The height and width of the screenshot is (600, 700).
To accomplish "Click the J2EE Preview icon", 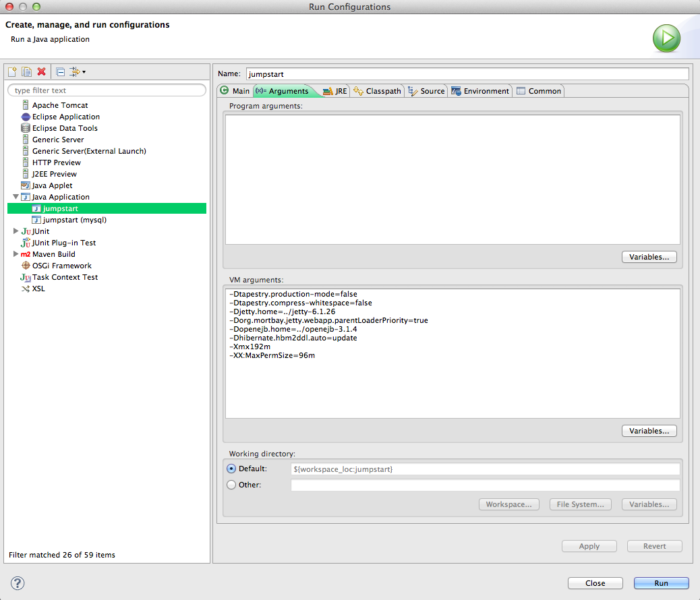I will tap(26, 174).
